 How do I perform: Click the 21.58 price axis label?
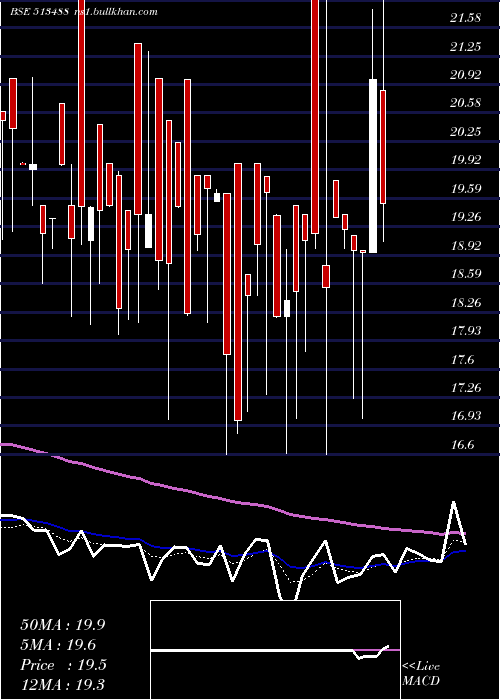click(466, 18)
